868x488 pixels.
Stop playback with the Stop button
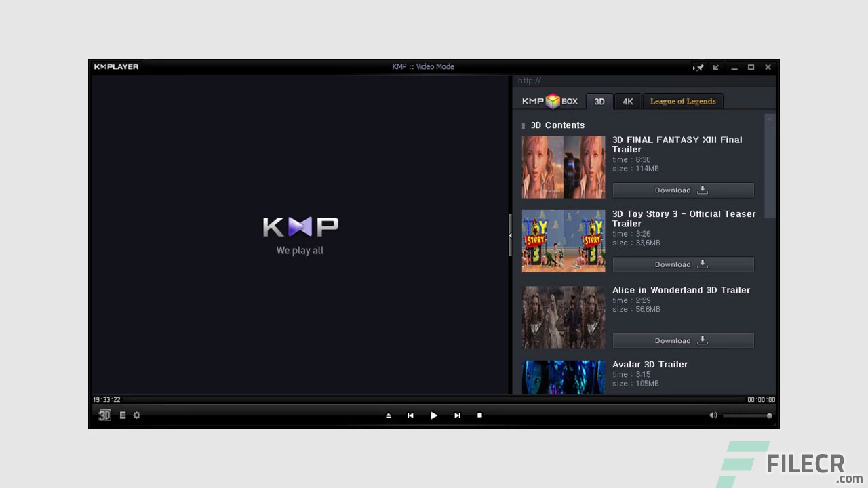pos(479,415)
